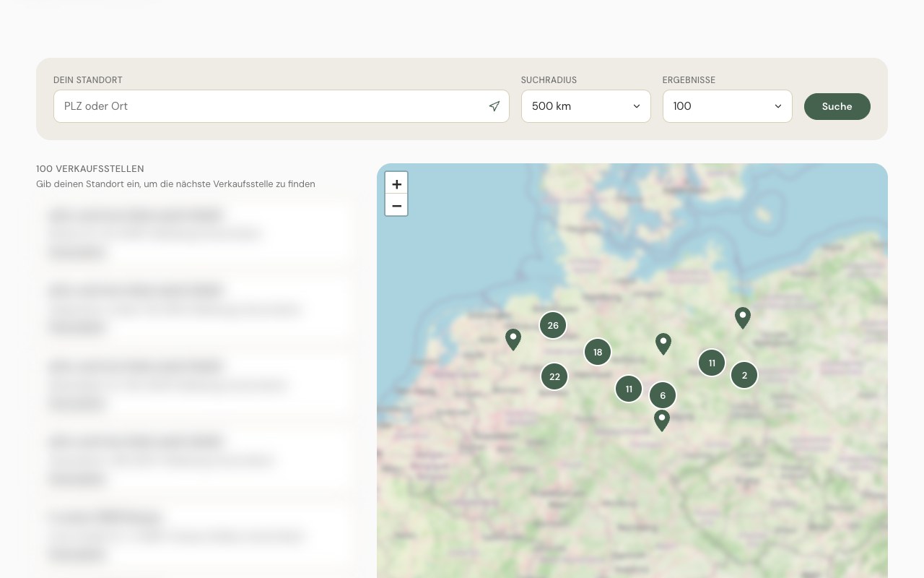Open the 11 cluster beside the 6 cluster
The image size is (924, 578).
(629, 389)
